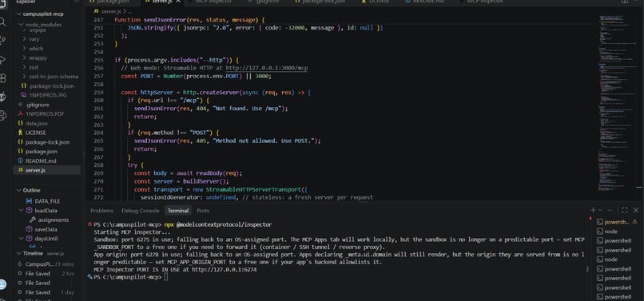Open the Run and Debug view
This screenshot has height=301, width=644.
2,60
